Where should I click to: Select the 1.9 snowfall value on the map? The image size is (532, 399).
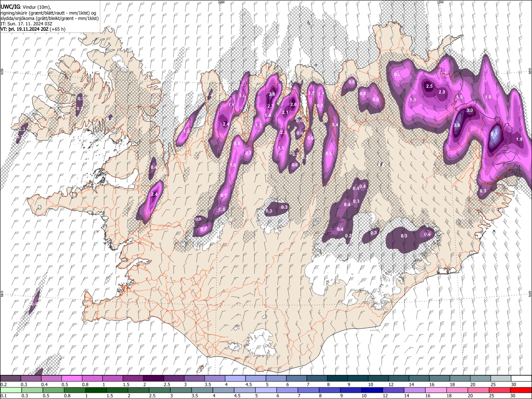tap(519, 139)
